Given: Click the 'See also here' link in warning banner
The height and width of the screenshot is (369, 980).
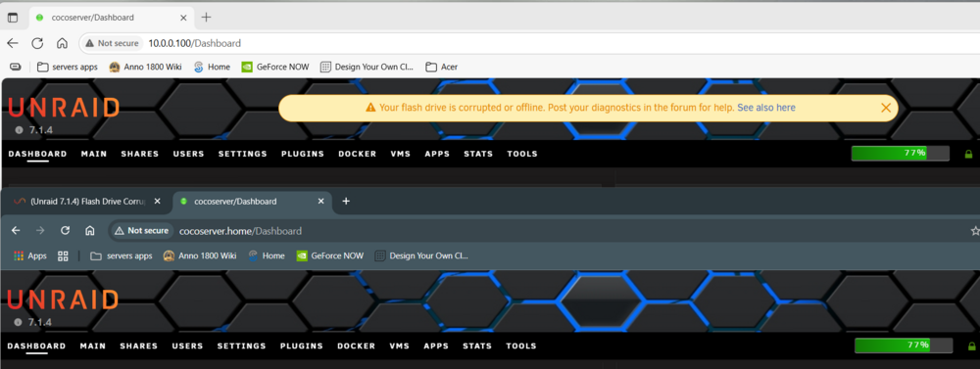Looking at the screenshot, I should click(766, 108).
